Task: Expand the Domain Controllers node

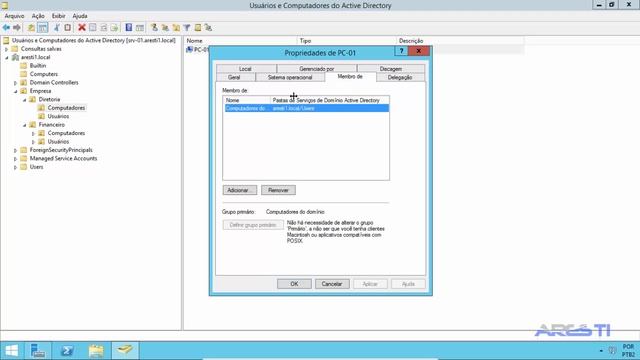Action: 16,83
